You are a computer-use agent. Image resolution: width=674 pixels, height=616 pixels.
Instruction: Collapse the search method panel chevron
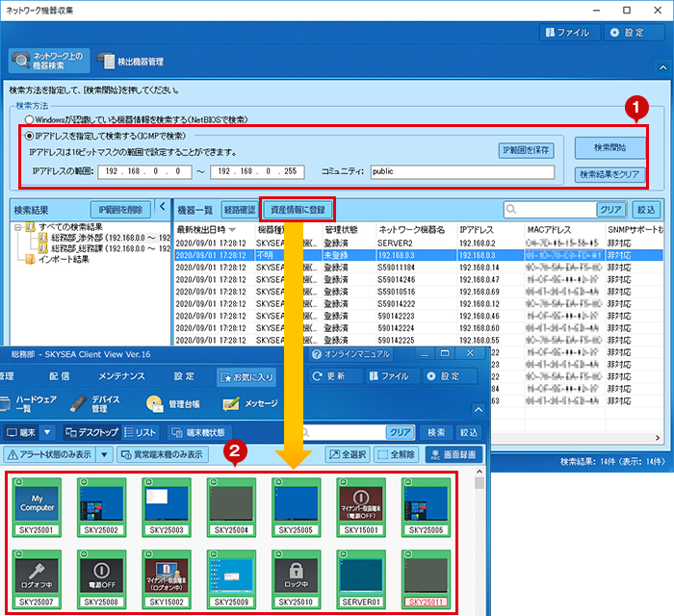pos(662,67)
